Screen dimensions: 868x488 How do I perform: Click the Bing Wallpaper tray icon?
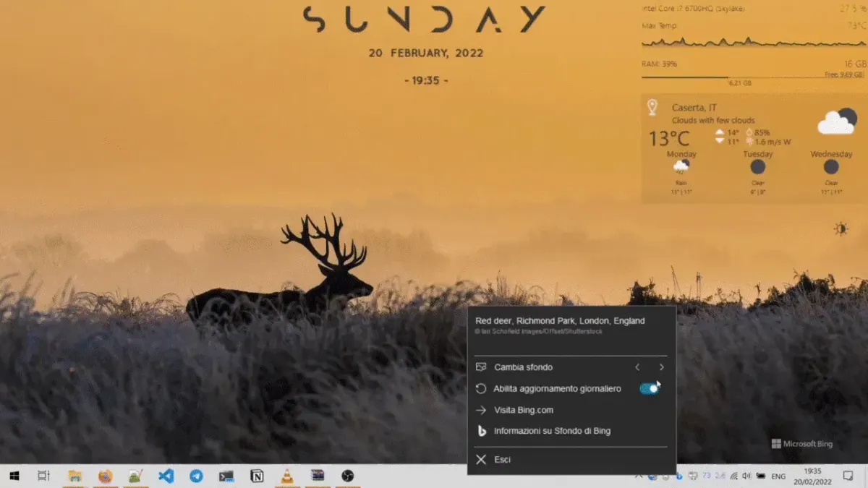pyautogui.click(x=679, y=476)
